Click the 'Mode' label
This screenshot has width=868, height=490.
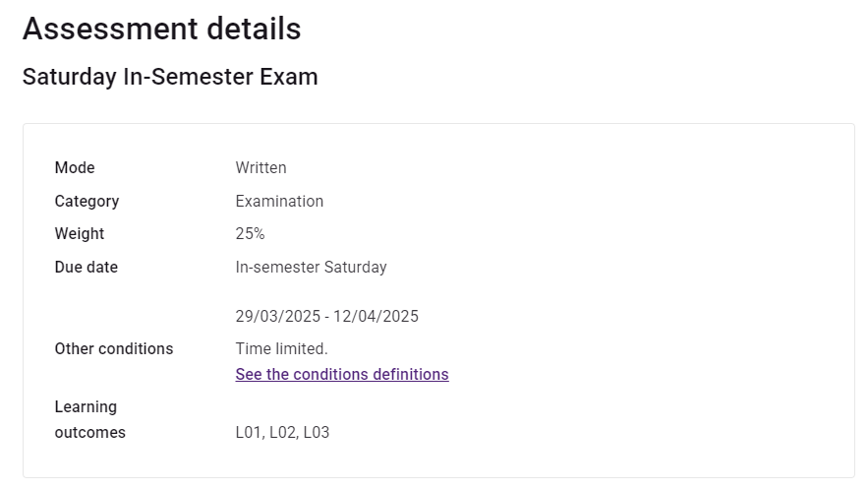[75, 168]
